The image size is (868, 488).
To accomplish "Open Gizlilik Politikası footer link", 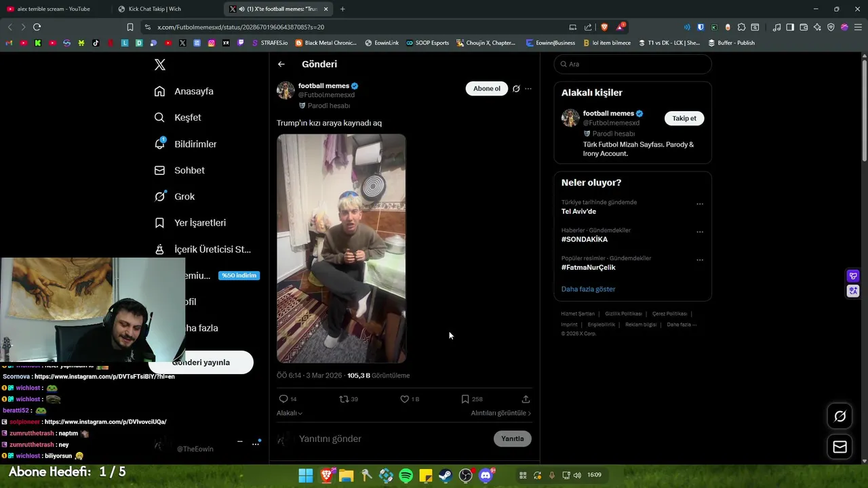I will [623, 314].
